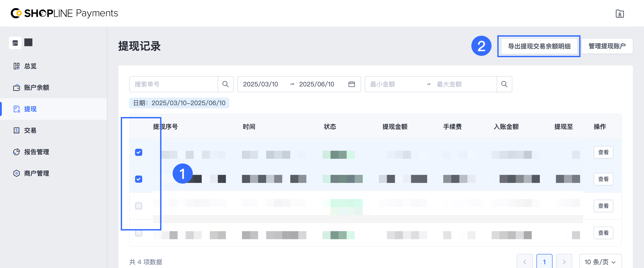Check the third row checkbox
This screenshot has width=644, height=268.
pos(138,206)
